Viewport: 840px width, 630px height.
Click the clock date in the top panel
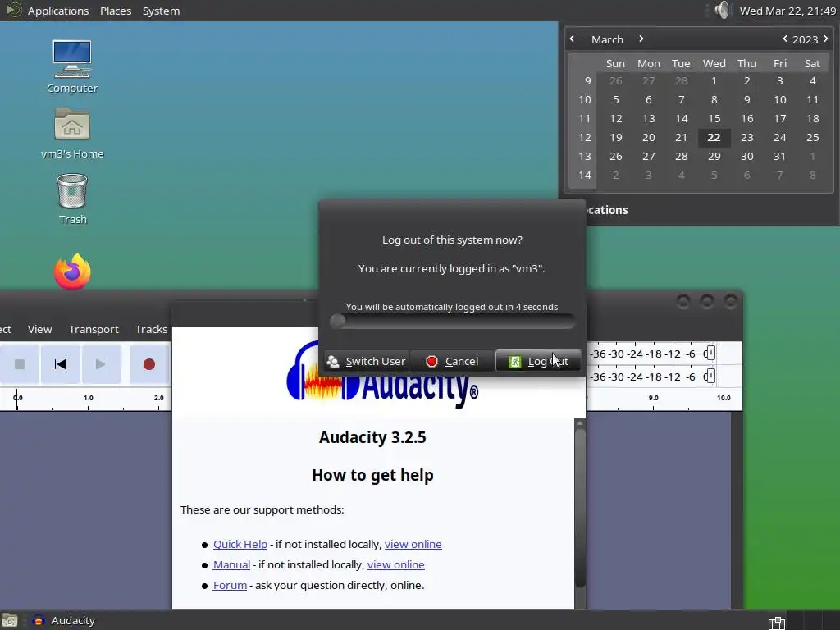787,11
